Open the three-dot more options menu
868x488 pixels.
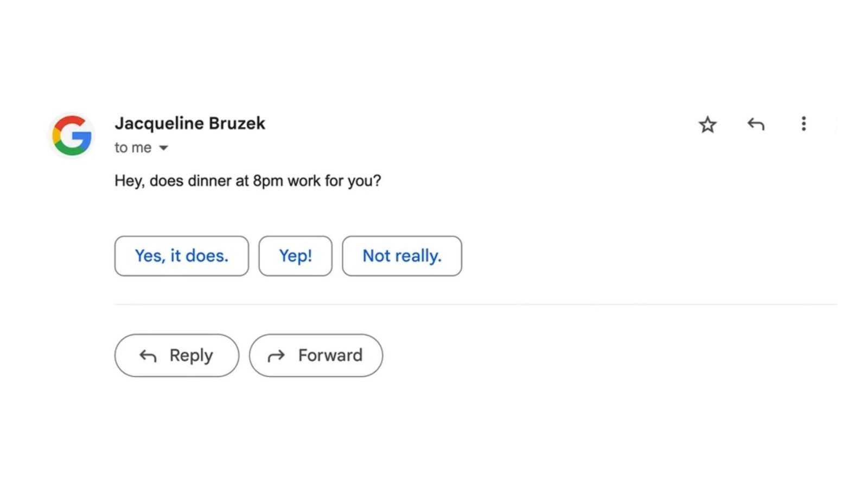point(803,124)
